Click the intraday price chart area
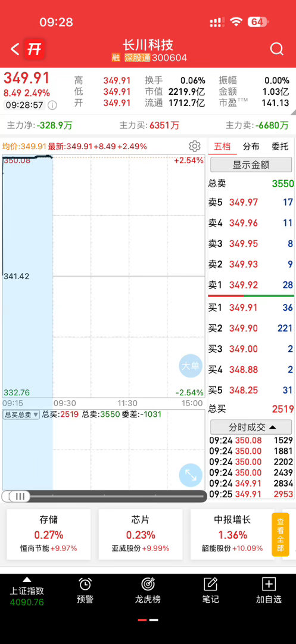 pyautogui.click(x=103, y=276)
